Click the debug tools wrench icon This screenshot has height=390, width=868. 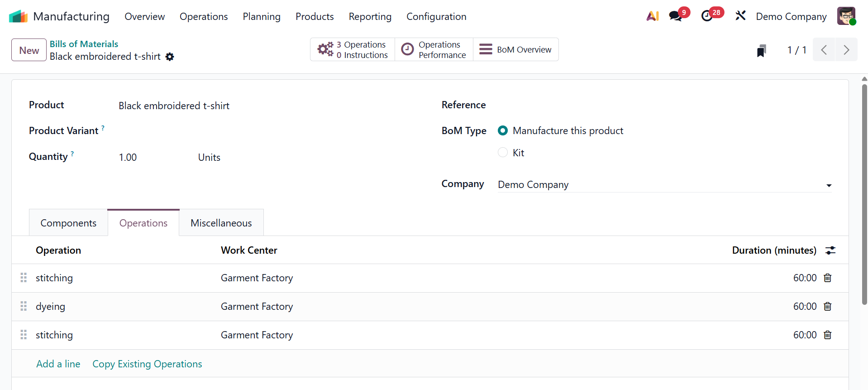(740, 16)
